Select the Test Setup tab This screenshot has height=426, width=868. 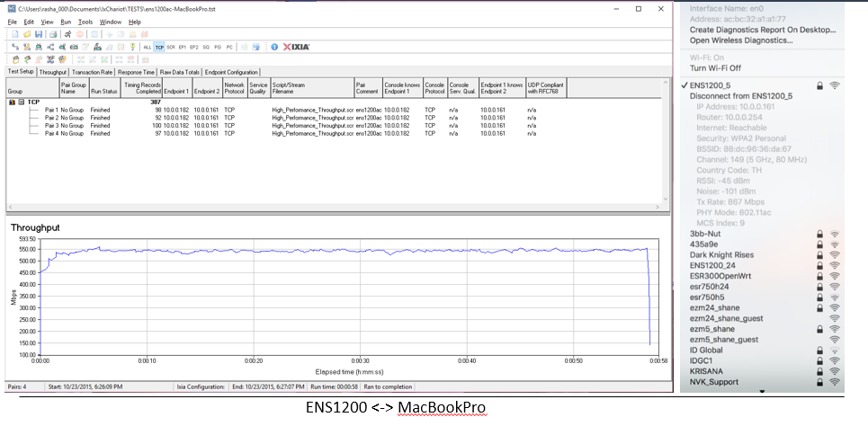coord(21,72)
